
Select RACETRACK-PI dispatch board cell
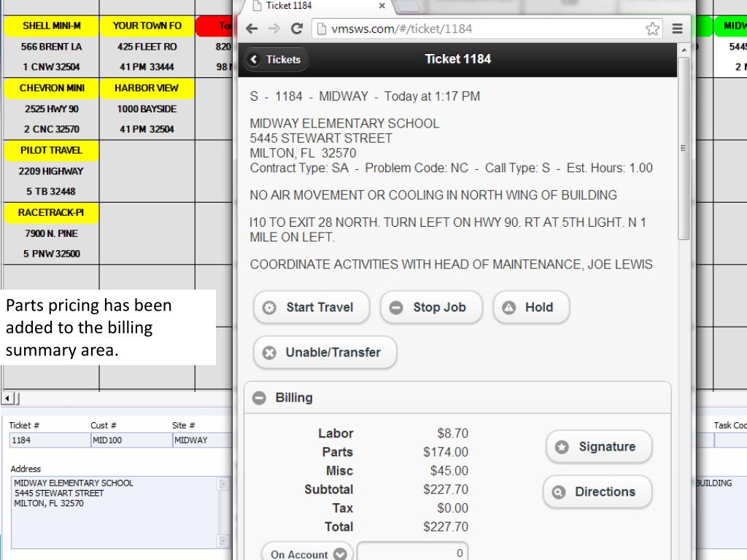click(x=52, y=213)
